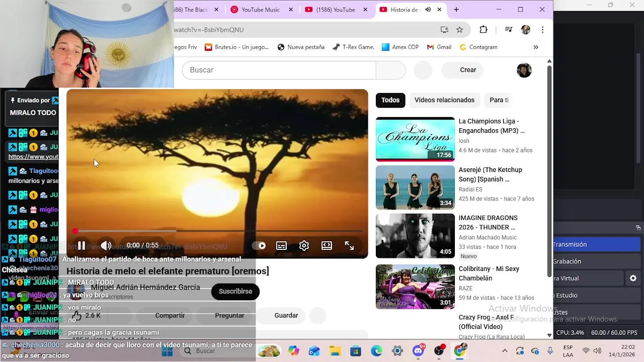Open Microsoft Copilot from taskbar

click(294, 351)
